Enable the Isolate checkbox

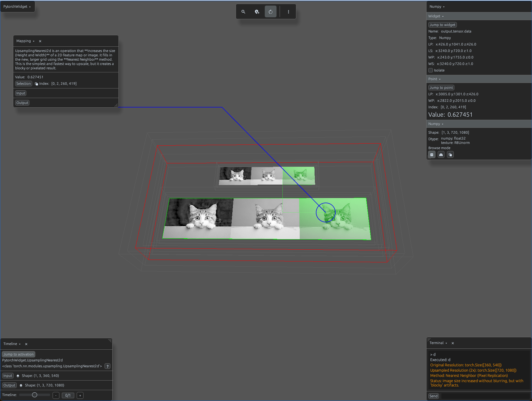point(431,70)
